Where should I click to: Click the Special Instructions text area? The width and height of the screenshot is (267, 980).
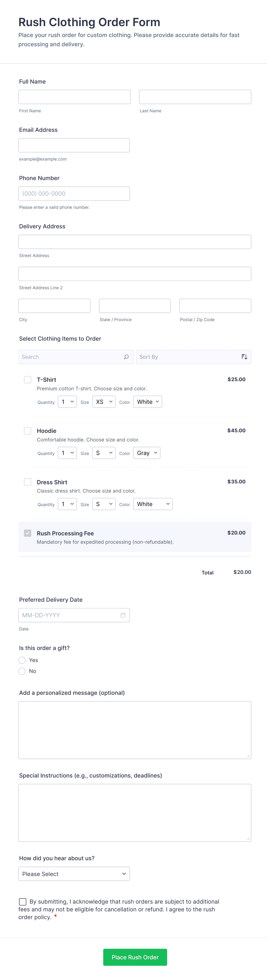[135, 813]
